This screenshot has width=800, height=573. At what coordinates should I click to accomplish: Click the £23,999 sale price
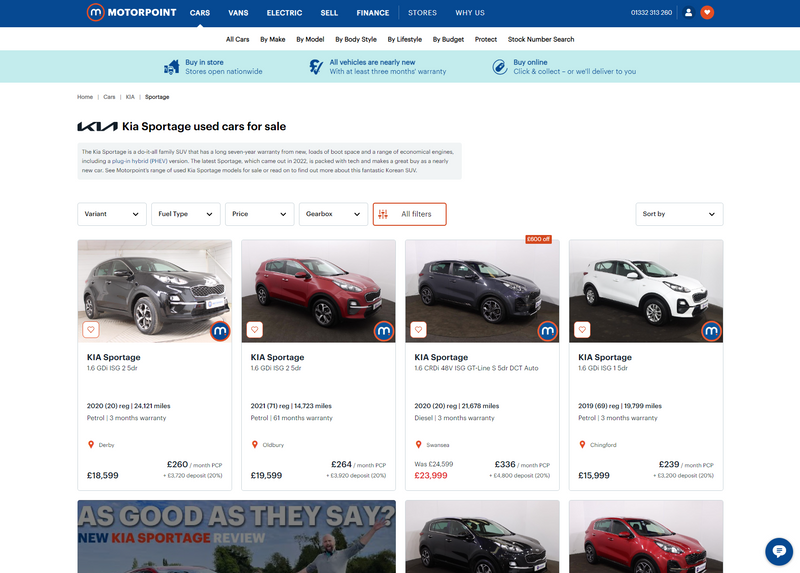click(431, 476)
